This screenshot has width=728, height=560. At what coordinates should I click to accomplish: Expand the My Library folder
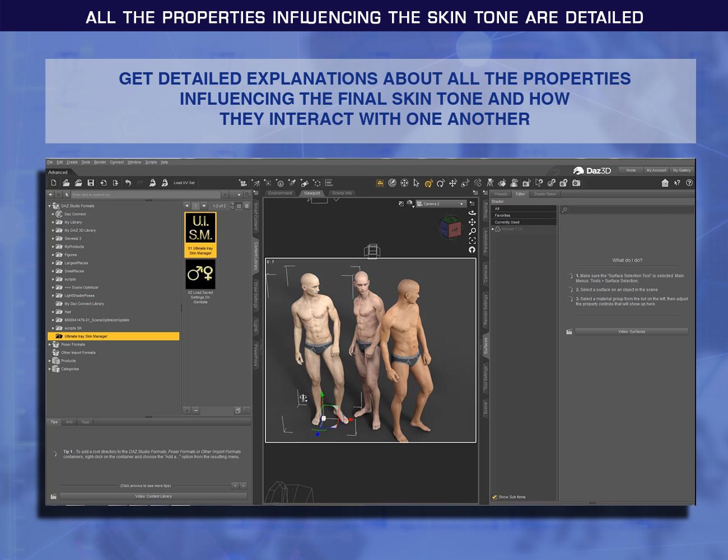pos(53,222)
